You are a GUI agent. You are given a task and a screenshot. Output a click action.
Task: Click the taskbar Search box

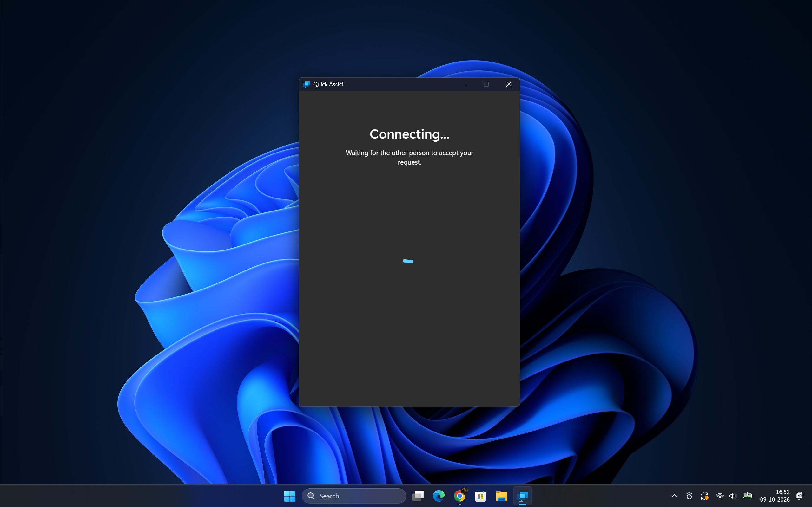click(x=354, y=496)
